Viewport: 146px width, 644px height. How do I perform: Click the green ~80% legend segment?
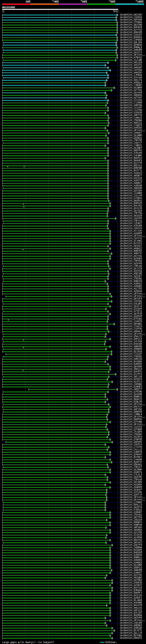point(101,4)
